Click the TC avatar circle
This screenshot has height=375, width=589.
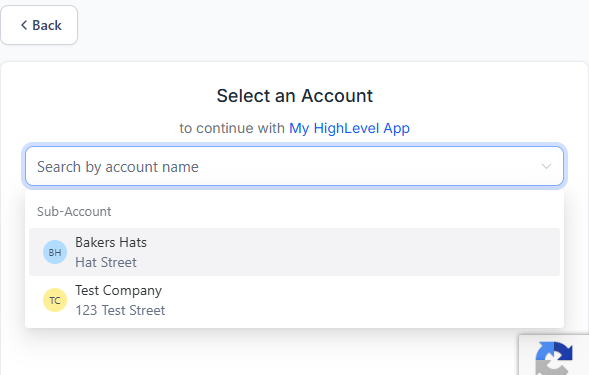pos(55,300)
